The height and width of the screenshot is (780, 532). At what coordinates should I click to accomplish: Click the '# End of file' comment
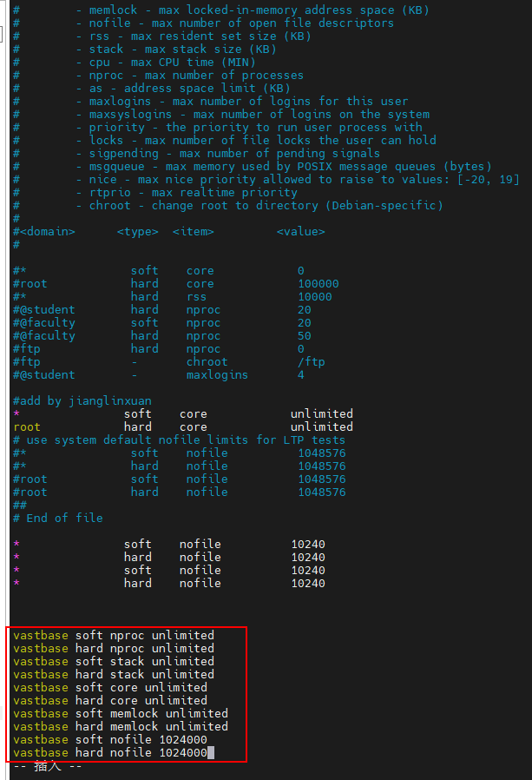[x=58, y=518]
